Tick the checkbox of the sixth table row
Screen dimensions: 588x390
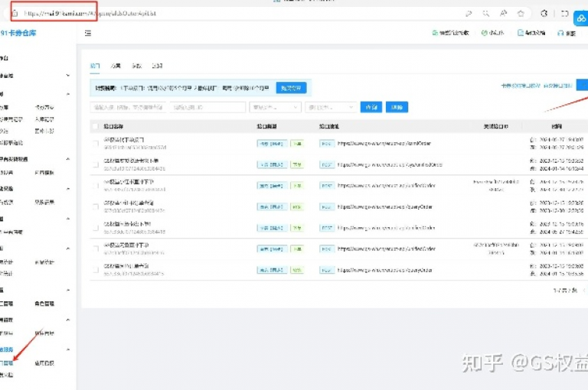pyautogui.click(x=96, y=249)
